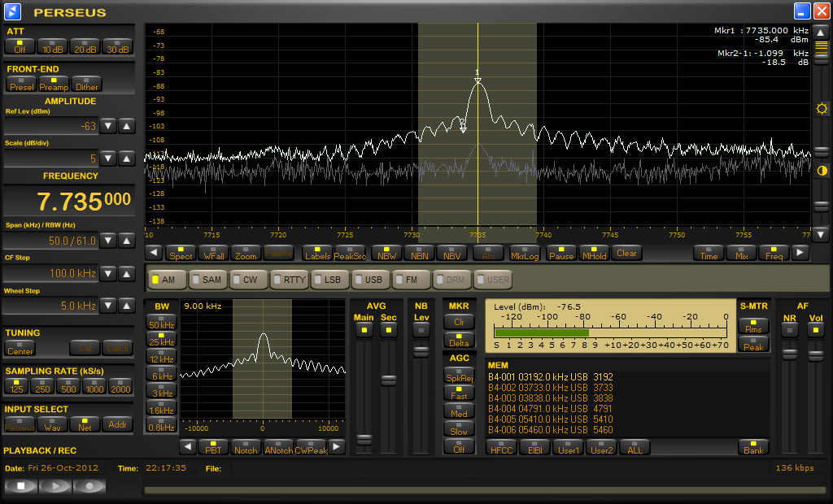Select CW demodulation mode
833x504 pixels.
(x=249, y=280)
